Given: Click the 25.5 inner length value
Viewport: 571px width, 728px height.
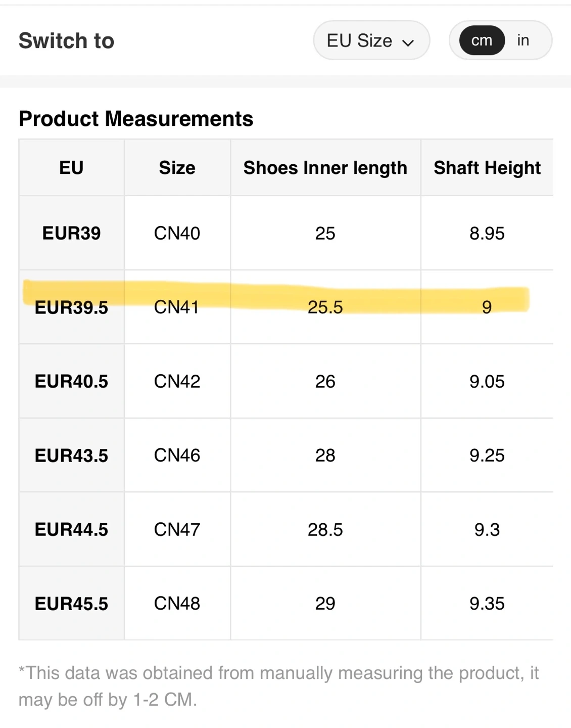Looking at the screenshot, I should tap(325, 307).
